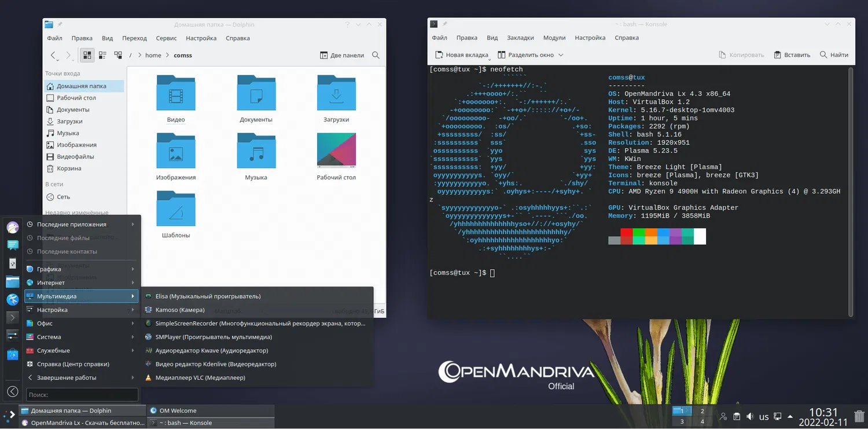Viewport: 868px width, 429px height.
Task: Click Dolphin's forward navigation arrow
Action: (x=68, y=56)
